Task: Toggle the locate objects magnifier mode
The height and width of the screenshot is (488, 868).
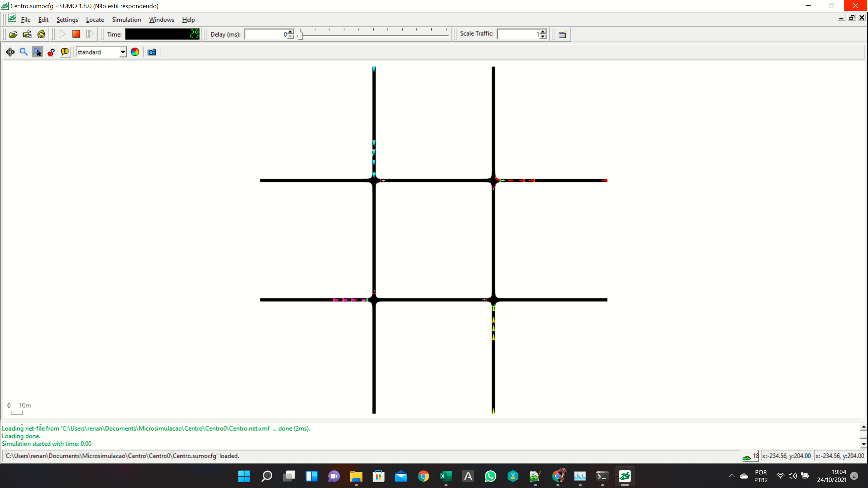Action: (x=37, y=52)
